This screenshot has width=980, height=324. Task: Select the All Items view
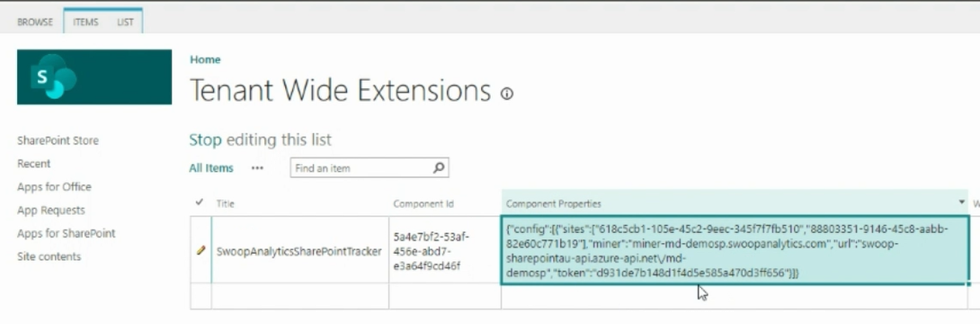[211, 167]
